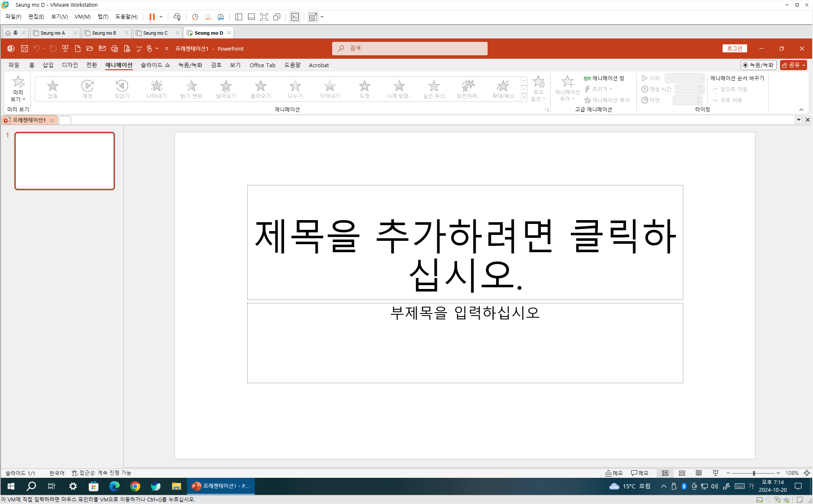Open Customize Quick Access Toolbar dropdown
Viewport: 813px width, 504px height.
(x=166, y=49)
